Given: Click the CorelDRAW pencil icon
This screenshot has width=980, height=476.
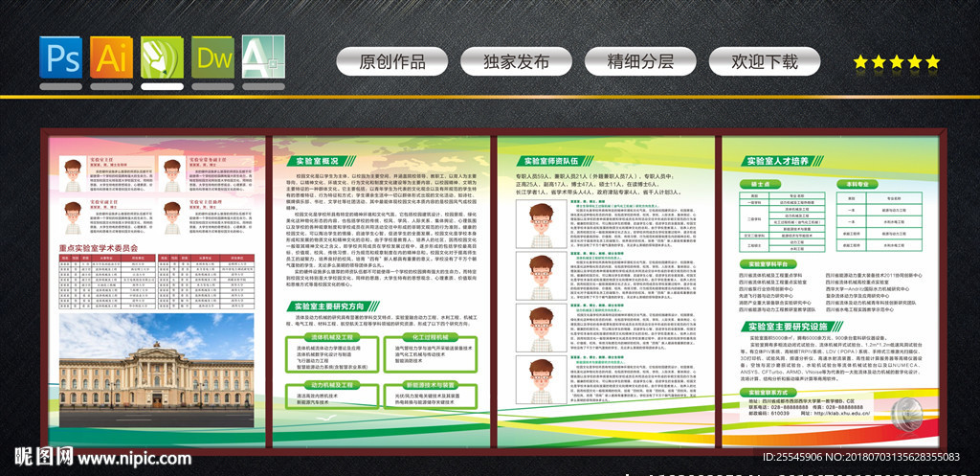Looking at the screenshot, I should (162, 57).
